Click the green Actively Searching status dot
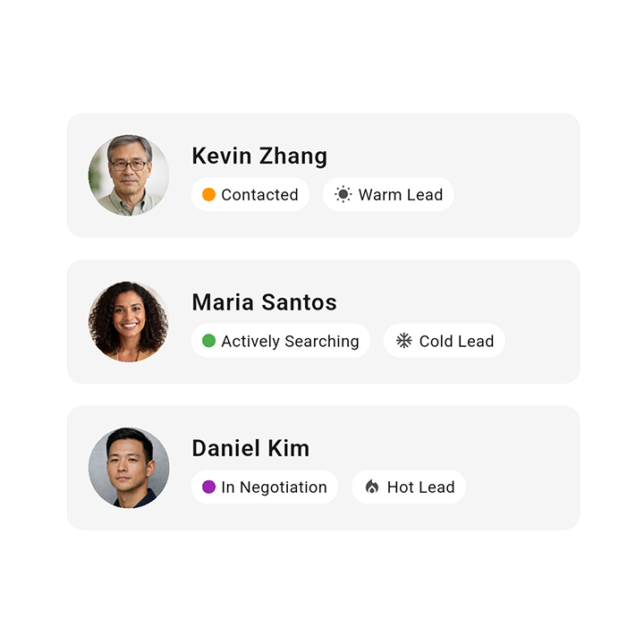 click(x=208, y=341)
